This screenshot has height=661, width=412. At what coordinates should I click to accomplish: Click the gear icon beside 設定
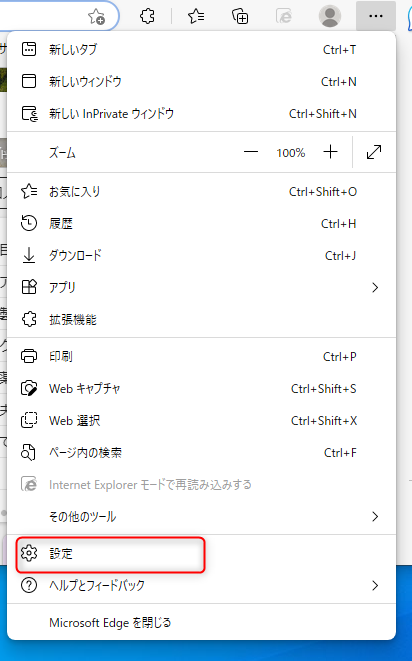29,553
